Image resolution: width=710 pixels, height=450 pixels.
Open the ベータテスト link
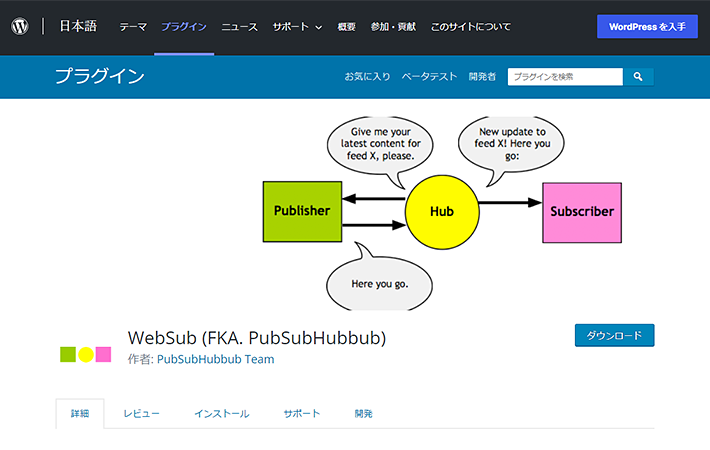[429, 77]
